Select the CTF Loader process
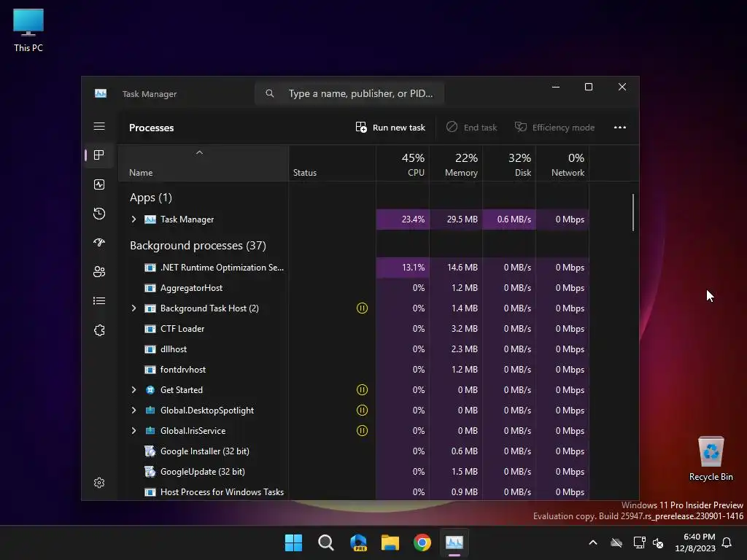Viewport: 747px width, 560px height. pos(354,329)
